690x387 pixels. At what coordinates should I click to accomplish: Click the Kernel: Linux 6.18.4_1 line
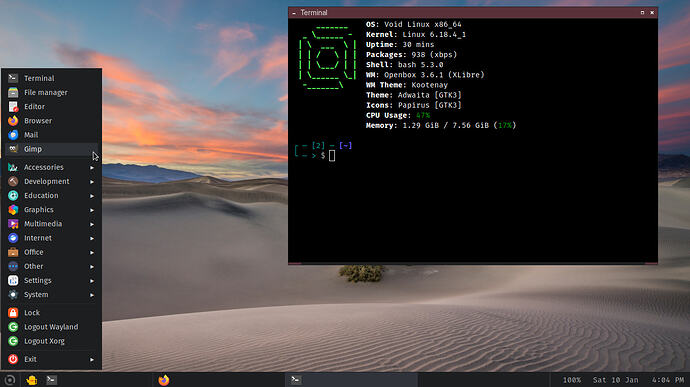(416, 35)
